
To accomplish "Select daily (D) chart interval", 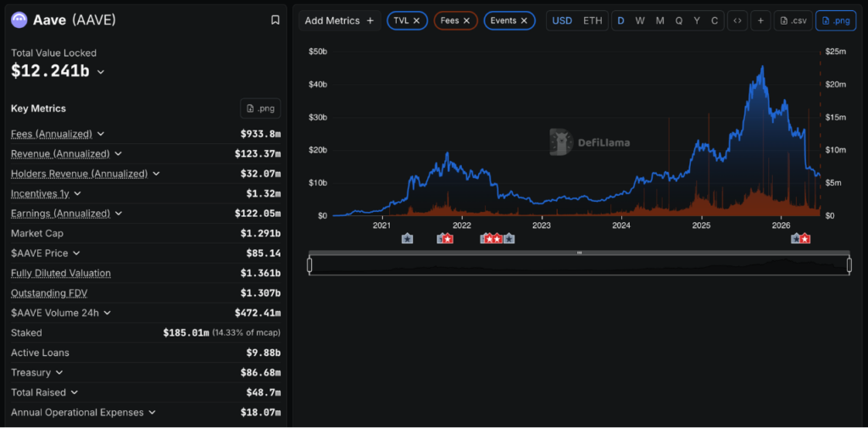I will pos(621,20).
